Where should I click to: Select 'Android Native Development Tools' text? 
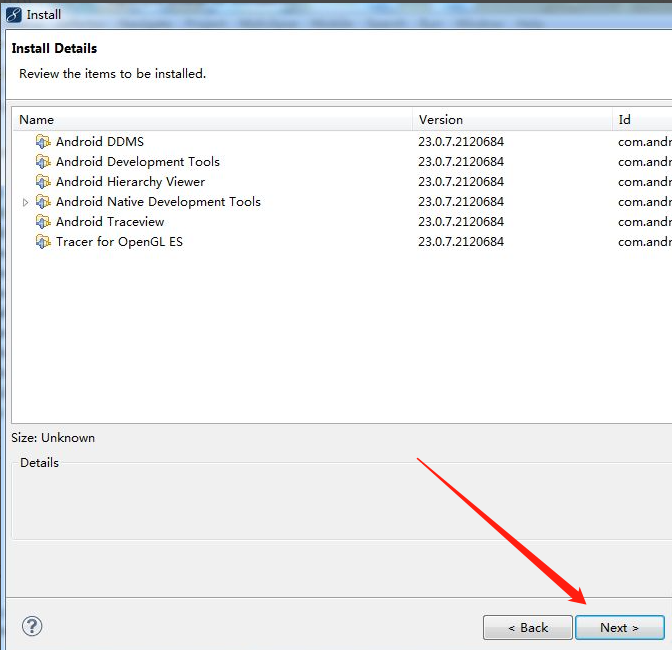click(158, 202)
